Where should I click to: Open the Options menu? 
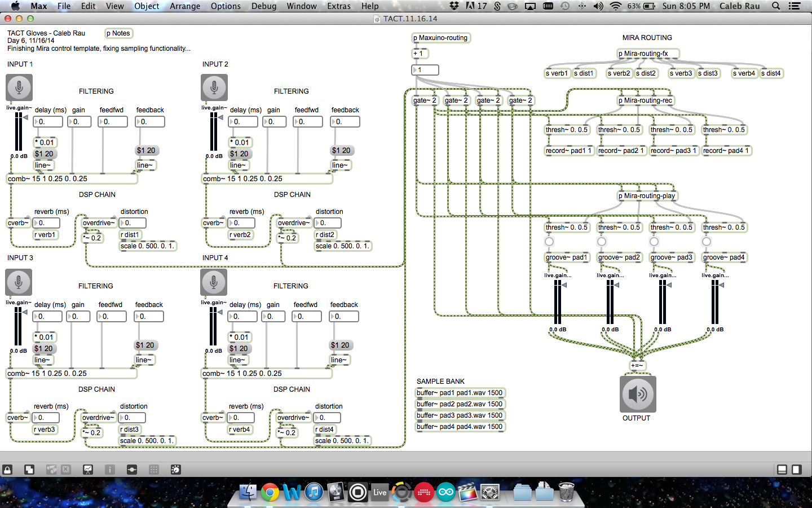click(x=226, y=6)
